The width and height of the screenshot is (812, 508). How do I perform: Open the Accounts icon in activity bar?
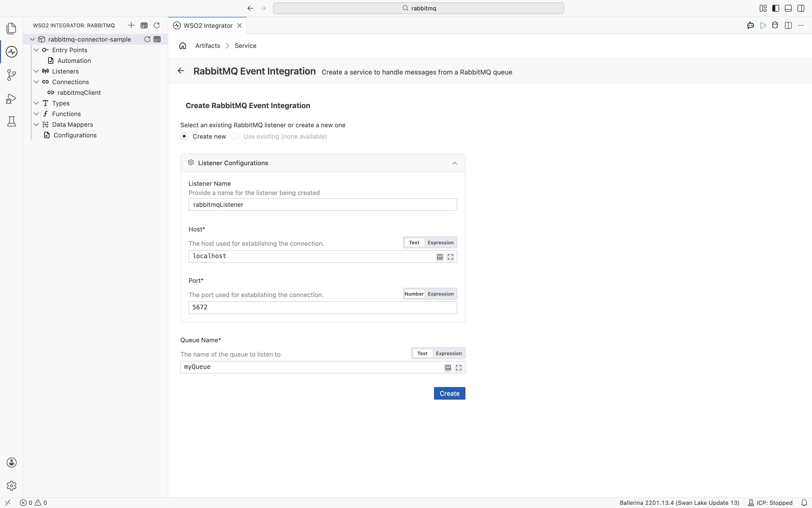tap(11, 463)
